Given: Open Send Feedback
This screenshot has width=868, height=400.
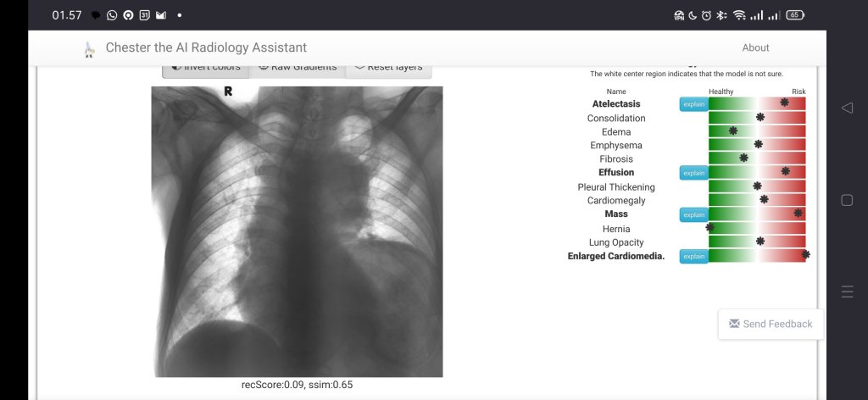Looking at the screenshot, I should (x=771, y=324).
